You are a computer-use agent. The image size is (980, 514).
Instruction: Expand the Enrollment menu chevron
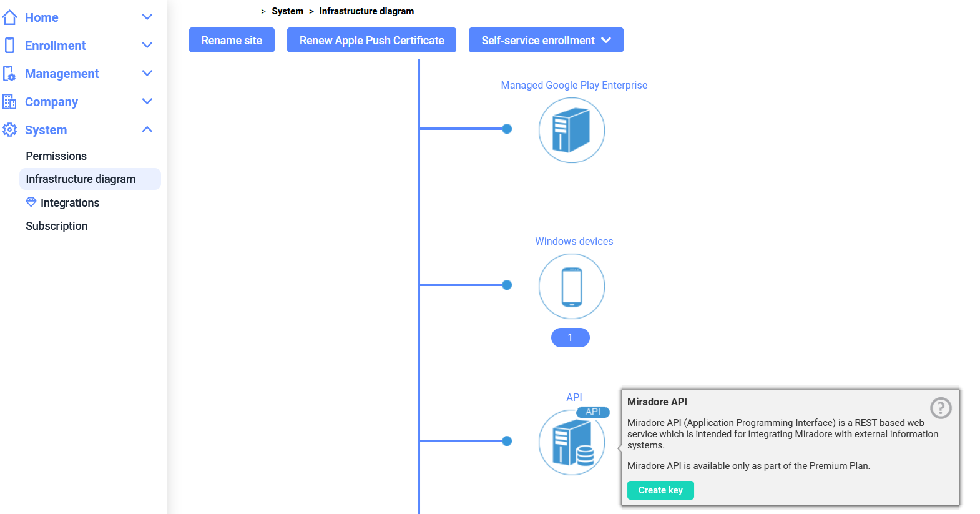(147, 45)
